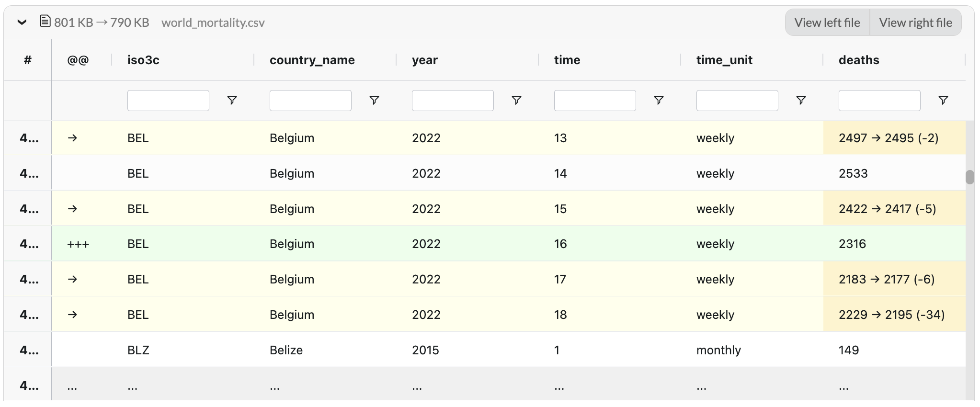Click the document icon next to the file sizes
Viewport: 980px width, 407px height.
pos(46,21)
